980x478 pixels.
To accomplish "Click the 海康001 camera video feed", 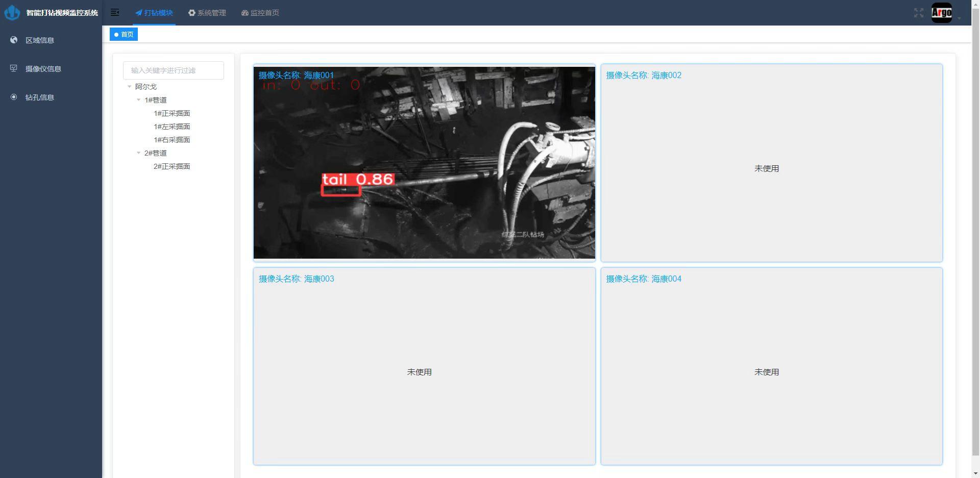I will pyautogui.click(x=424, y=163).
